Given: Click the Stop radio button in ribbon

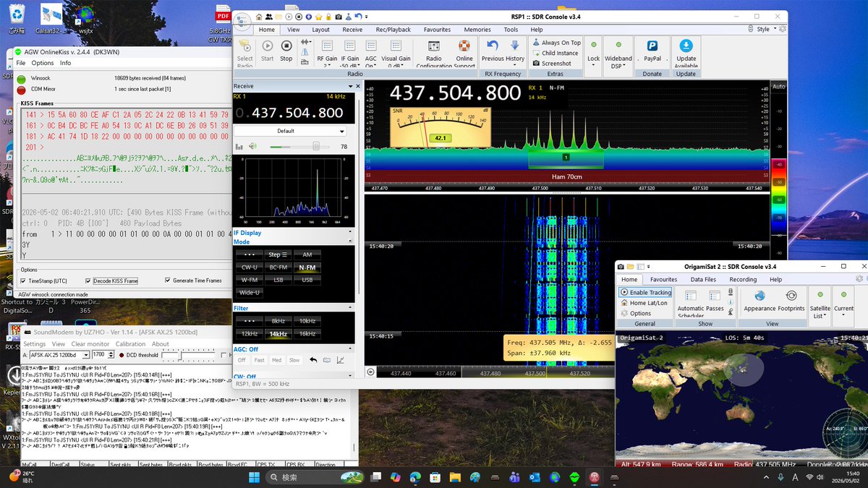Looking at the screenshot, I should pyautogui.click(x=286, y=50).
